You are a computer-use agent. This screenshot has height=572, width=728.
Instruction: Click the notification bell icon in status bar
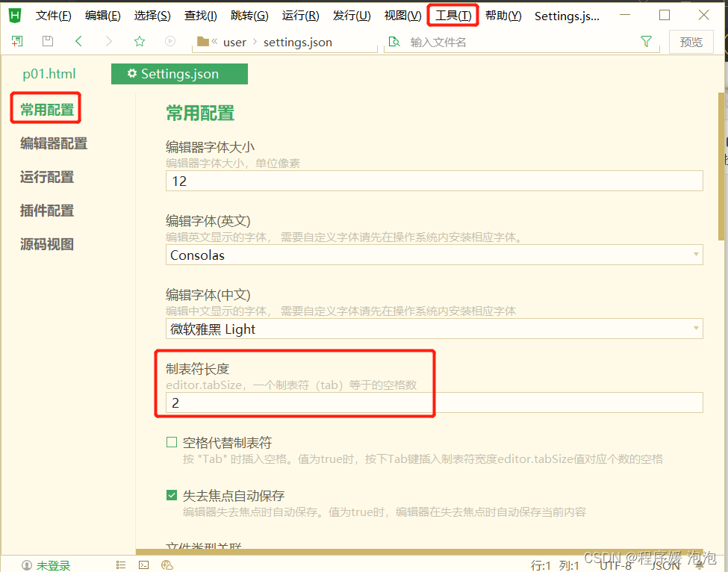pyautogui.click(x=699, y=565)
